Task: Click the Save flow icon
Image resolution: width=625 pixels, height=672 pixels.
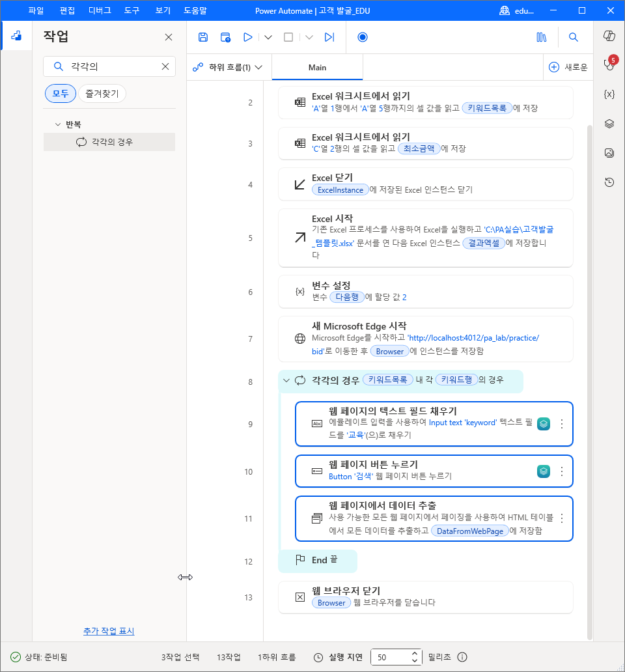Action: (x=203, y=37)
